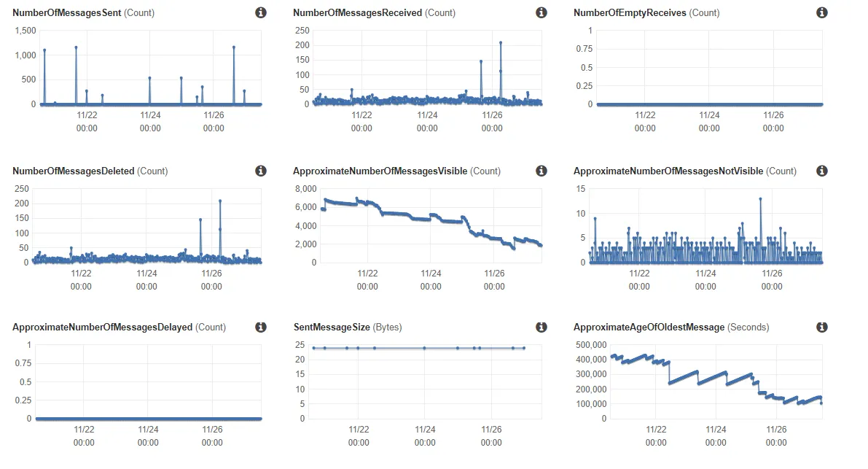Image resolution: width=868 pixels, height=469 pixels.
Task: Click 11/26 date label under NumberOfEmptyReceives
Action: (773, 115)
